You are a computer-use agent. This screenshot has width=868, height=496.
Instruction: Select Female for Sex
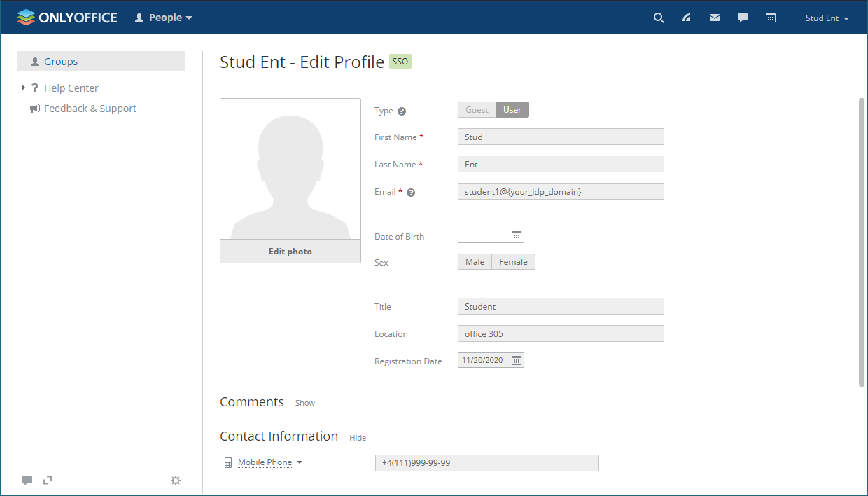pyautogui.click(x=513, y=261)
